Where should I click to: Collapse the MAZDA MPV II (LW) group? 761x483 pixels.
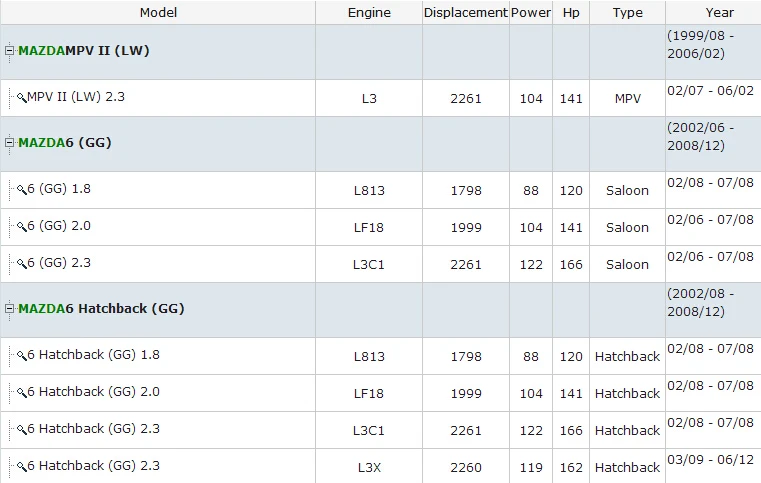pos(9,50)
